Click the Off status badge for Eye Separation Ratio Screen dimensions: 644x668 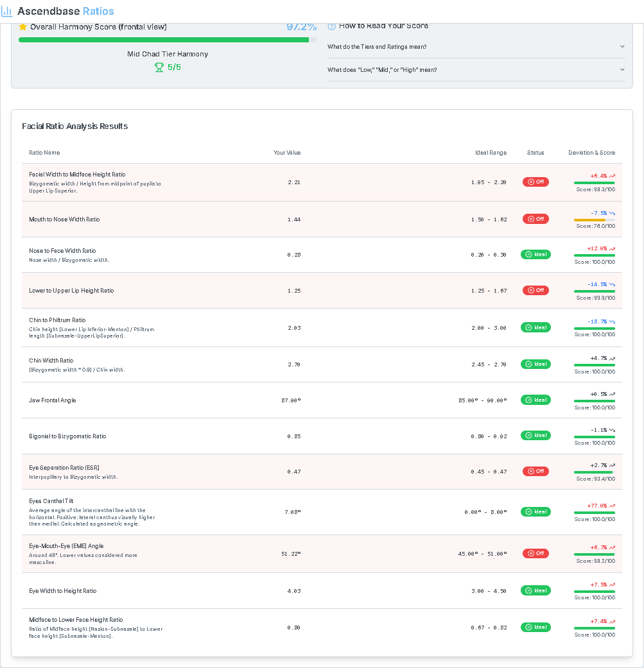click(x=535, y=471)
